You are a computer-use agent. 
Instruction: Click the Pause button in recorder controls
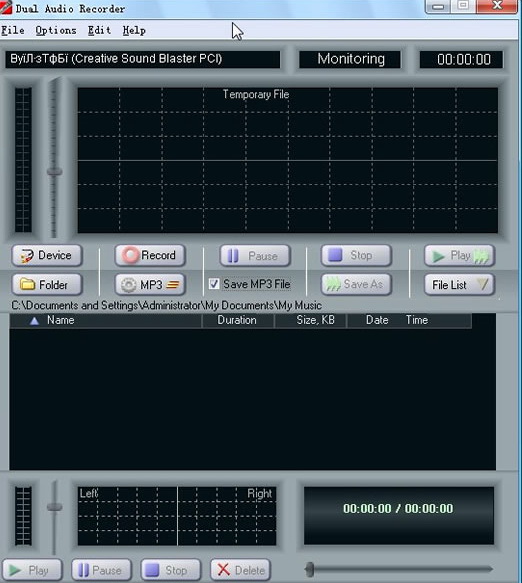(x=255, y=255)
